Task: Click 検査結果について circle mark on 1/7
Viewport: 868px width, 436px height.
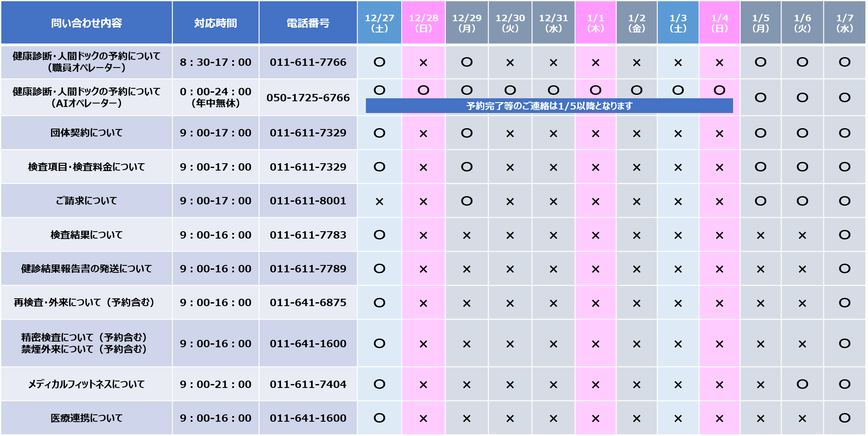Action: click(844, 235)
